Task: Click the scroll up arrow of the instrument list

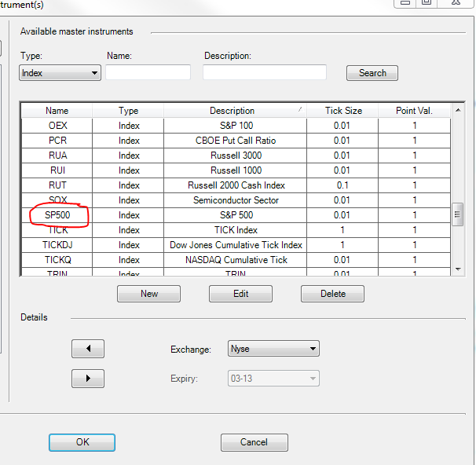Action: tap(458, 110)
